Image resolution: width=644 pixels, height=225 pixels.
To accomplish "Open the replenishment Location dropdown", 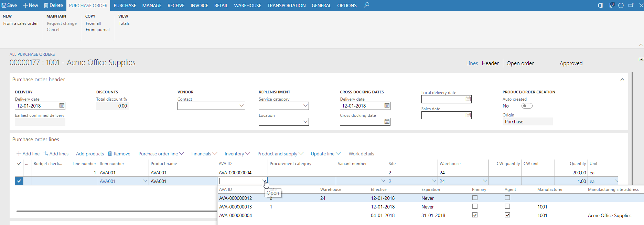I will (x=305, y=122).
